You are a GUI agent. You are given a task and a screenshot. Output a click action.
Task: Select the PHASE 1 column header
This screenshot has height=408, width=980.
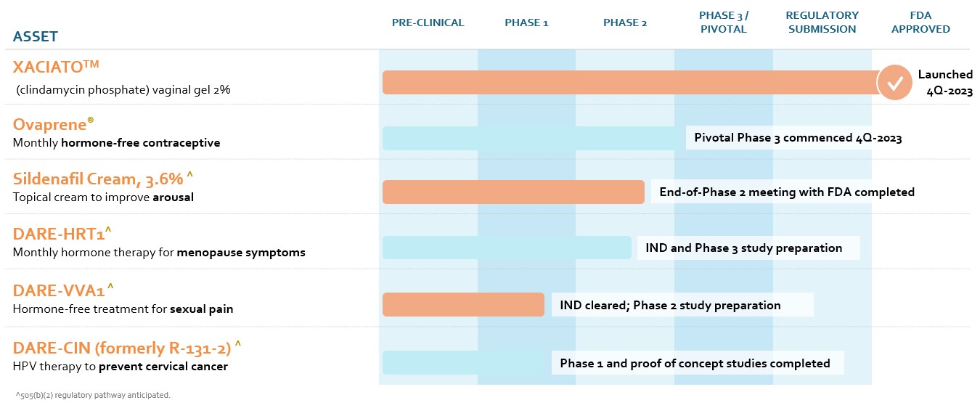click(526, 23)
